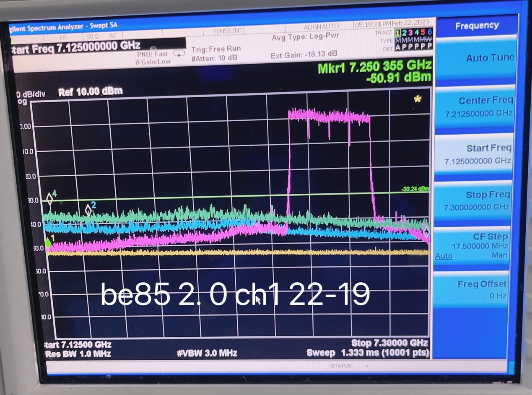Image resolution: width=532 pixels, height=395 pixels.
Task: Select the Trace 6 indicator
Action: point(430,32)
